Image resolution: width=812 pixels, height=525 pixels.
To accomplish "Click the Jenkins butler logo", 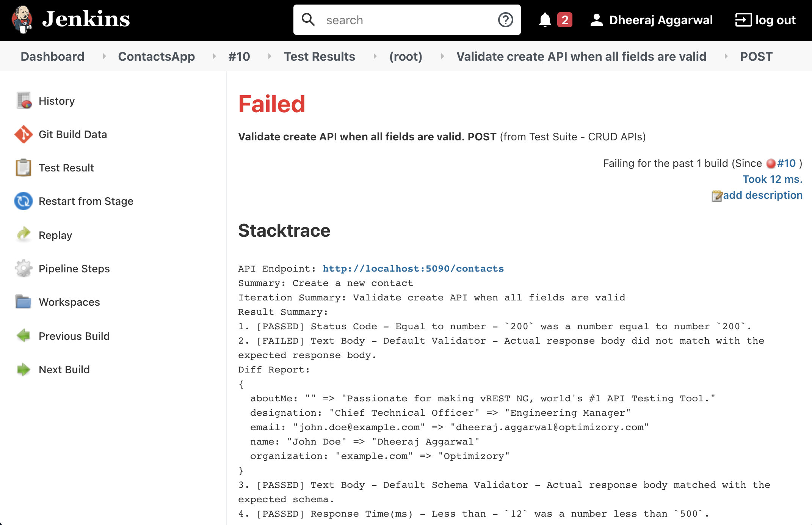I will (22, 19).
